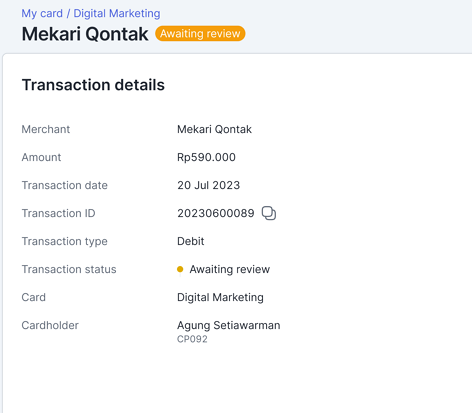Screen dimensions: 472x413
Task: Click the Cardholder field label
Action: click(x=50, y=325)
